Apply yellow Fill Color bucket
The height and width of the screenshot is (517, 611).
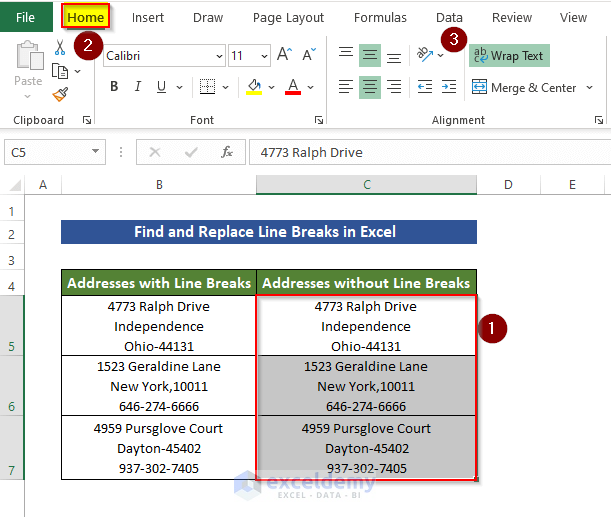[x=254, y=87]
